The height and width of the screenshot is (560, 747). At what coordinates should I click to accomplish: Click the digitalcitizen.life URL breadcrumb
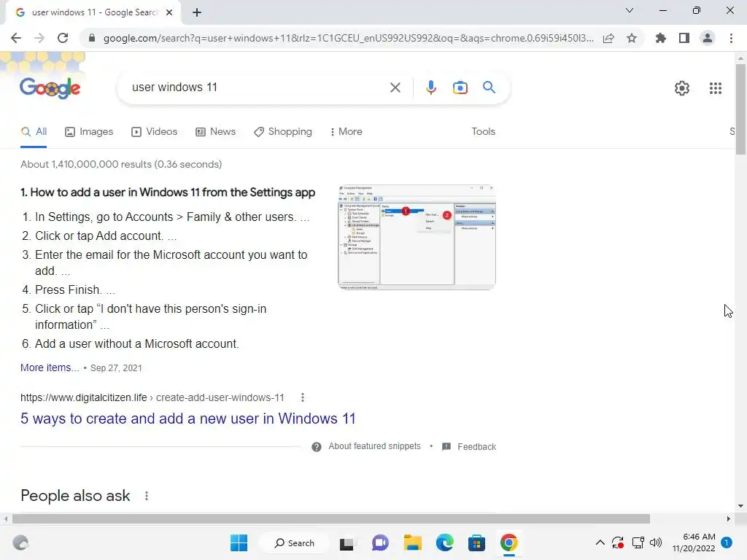tap(152, 397)
